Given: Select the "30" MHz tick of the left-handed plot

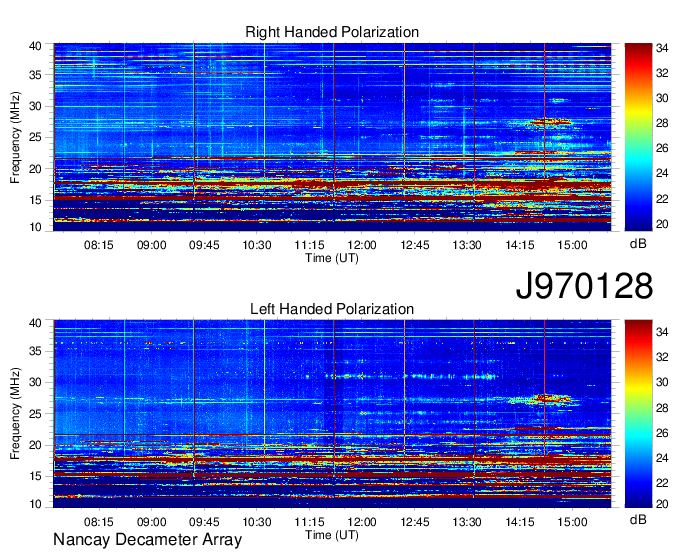Looking at the screenshot, I should [x=35, y=383].
